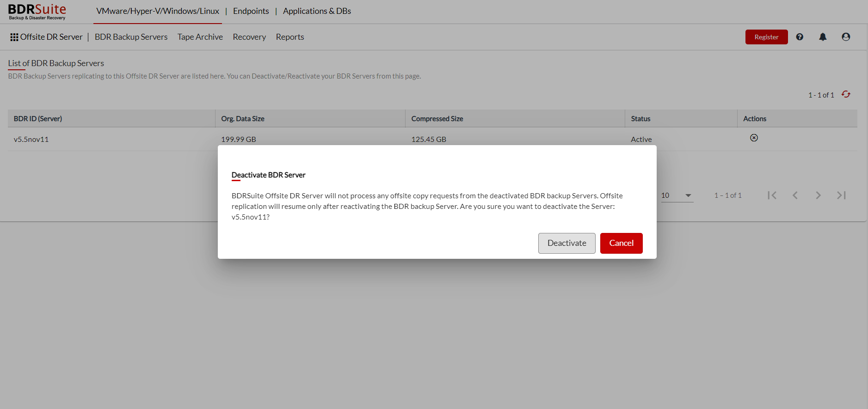Image resolution: width=868 pixels, height=409 pixels.
Task: Open the Recovery menu
Action: point(249,37)
